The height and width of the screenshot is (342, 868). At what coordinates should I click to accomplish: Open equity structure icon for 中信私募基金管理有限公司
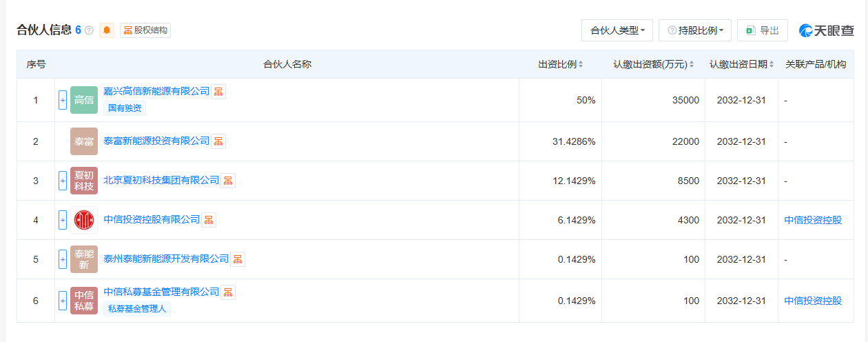(228, 292)
